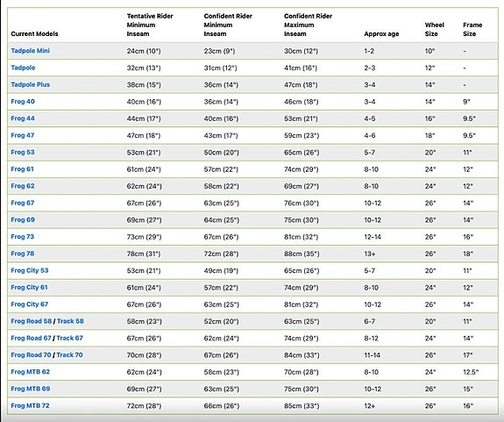Click the Confident Rider Maximum Inseam header

pyautogui.click(x=308, y=25)
